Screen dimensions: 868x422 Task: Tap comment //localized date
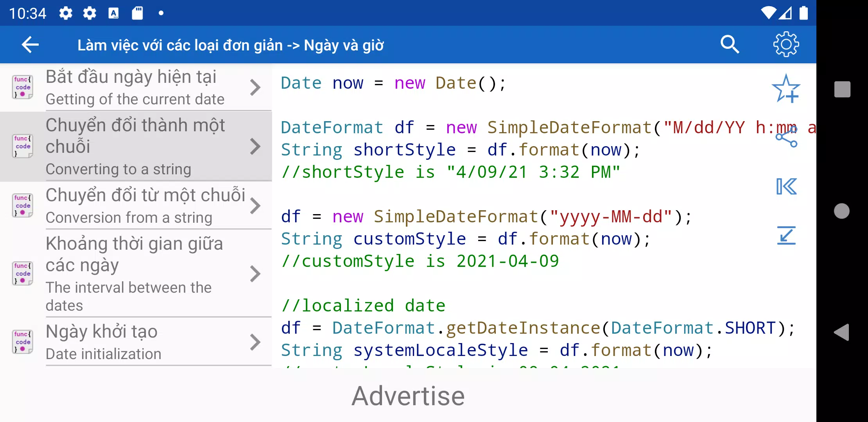click(363, 306)
